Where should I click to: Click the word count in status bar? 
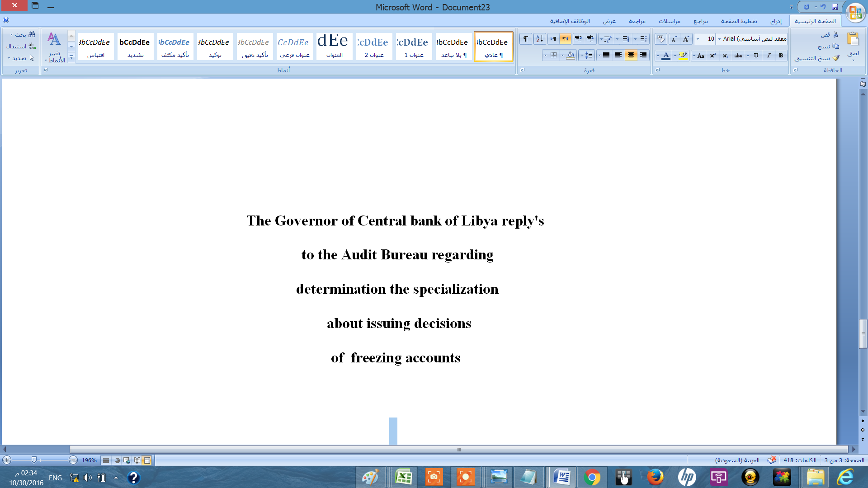click(x=800, y=460)
